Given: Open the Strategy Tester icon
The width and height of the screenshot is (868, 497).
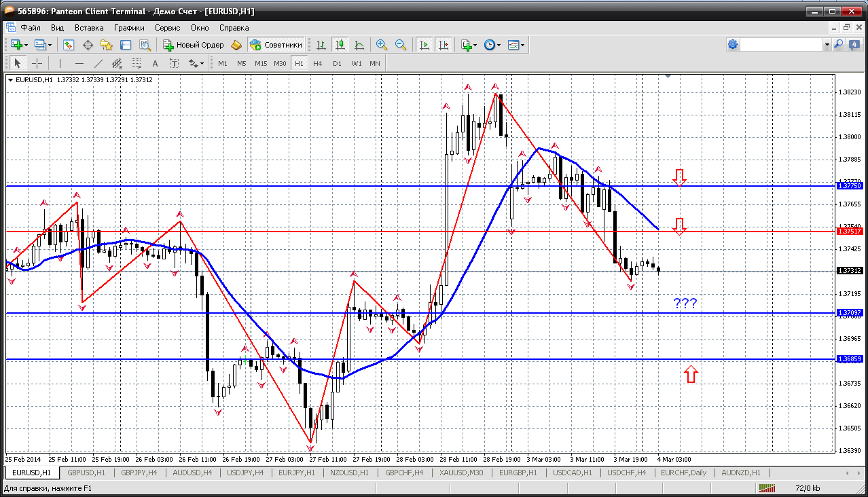Looking at the screenshot, I should tap(145, 45).
